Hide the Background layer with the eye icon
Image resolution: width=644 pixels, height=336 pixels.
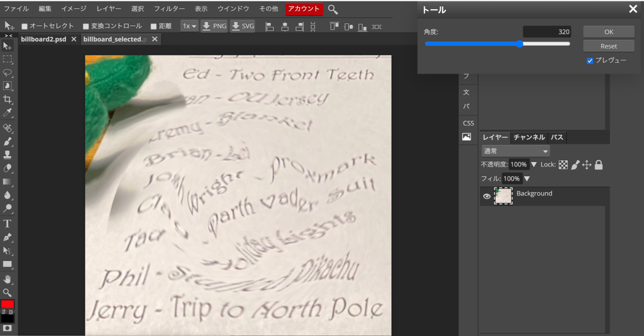[x=487, y=196]
